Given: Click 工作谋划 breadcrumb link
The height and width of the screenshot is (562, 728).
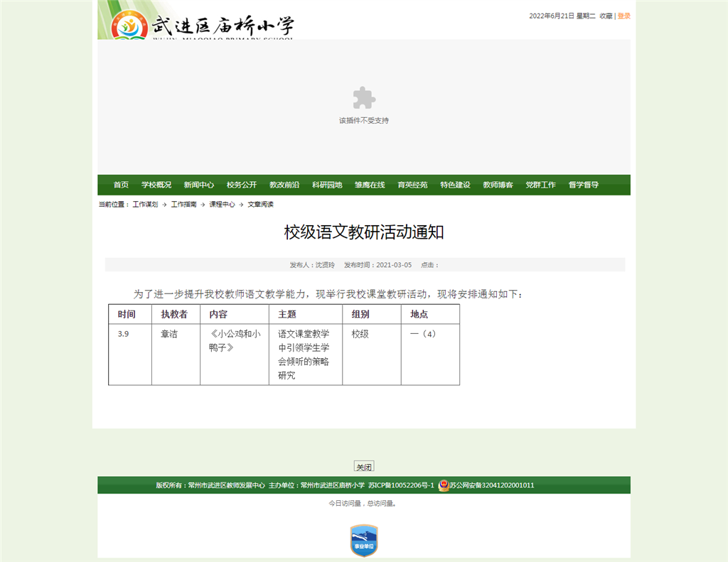Looking at the screenshot, I should click(145, 204).
